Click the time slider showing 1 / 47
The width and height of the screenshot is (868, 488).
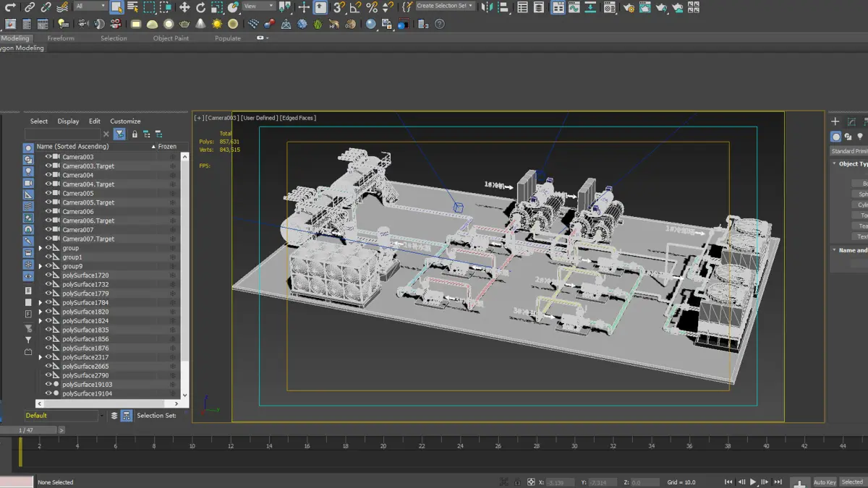tap(27, 430)
